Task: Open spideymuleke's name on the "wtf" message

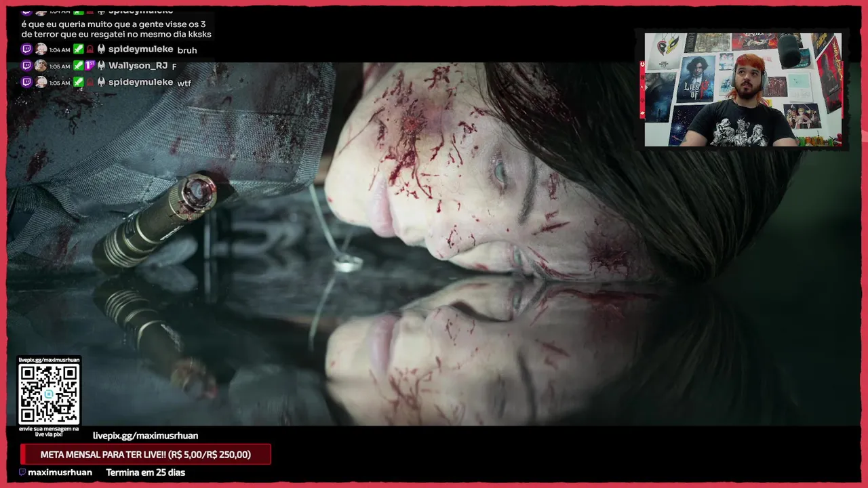Action: (x=140, y=82)
